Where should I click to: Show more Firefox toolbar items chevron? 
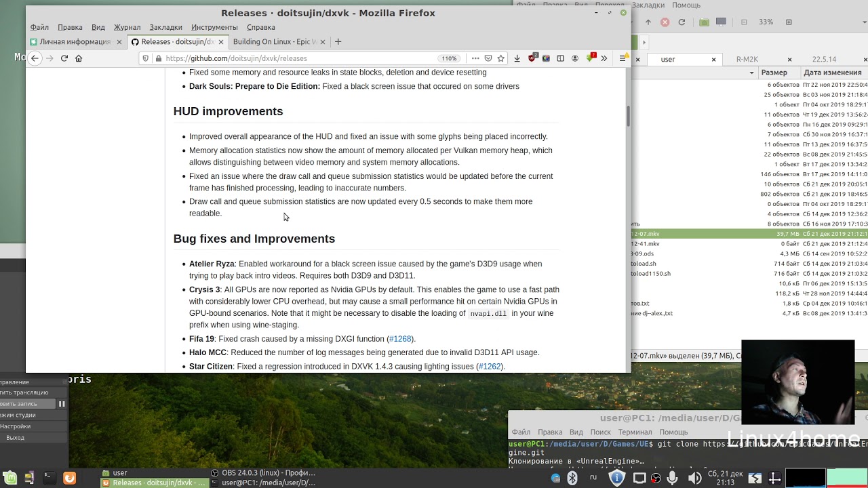pos(604,58)
